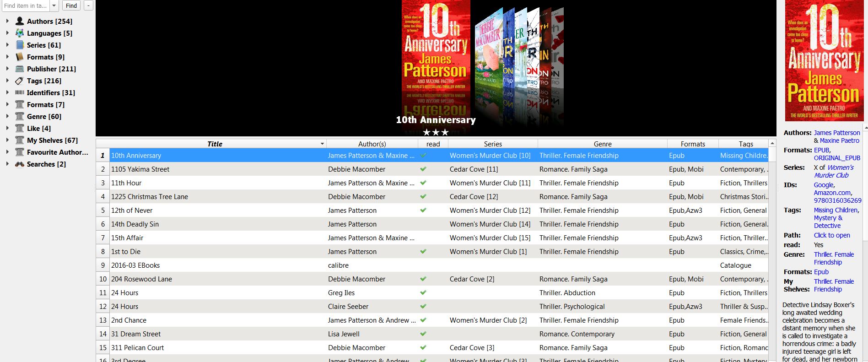
Task: Click the Identifiers barcode icon
Action: tap(20, 92)
